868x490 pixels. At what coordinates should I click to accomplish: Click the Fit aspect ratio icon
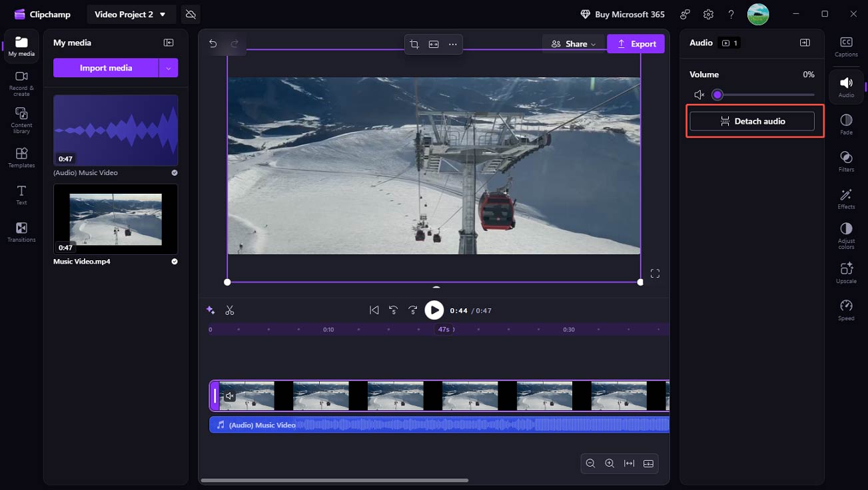(x=434, y=44)
